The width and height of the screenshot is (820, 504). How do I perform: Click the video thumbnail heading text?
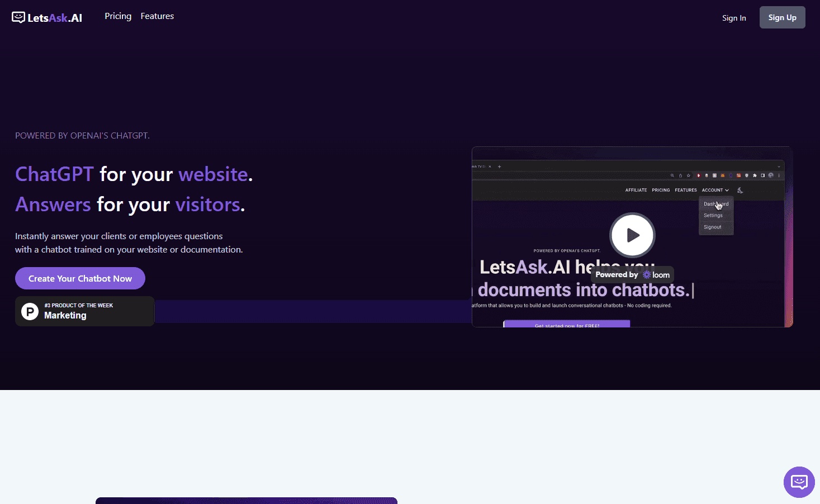(583, 278)
